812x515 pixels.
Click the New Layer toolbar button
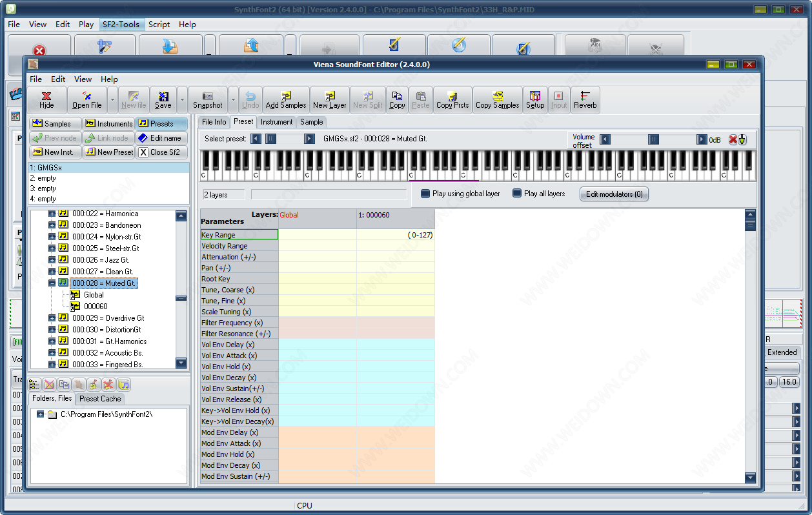click(330, 100)
